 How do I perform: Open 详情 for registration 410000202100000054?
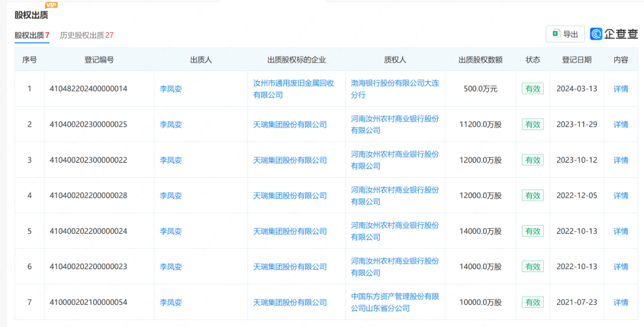coord(621,303)
